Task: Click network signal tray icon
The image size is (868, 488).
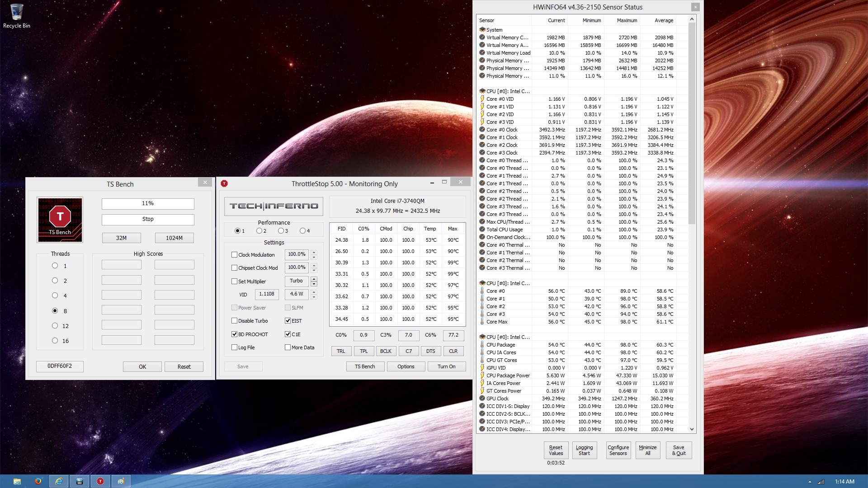Action: pos(821,482)
